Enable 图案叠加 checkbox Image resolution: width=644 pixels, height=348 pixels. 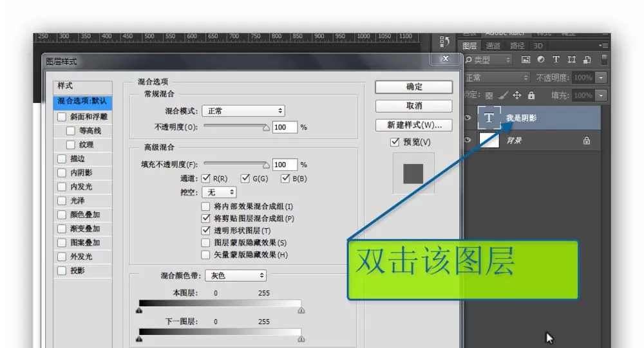(x=62, y=243)
